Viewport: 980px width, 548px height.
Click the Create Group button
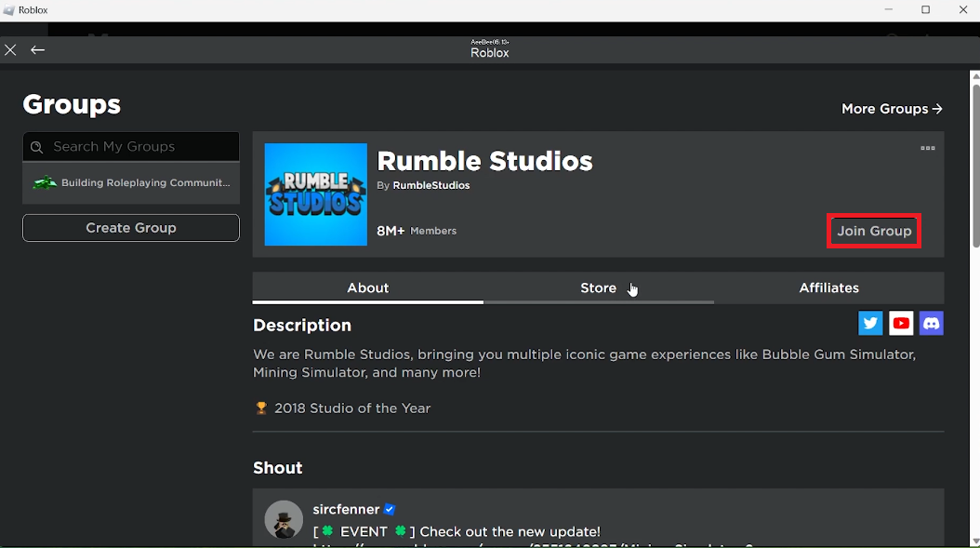point(130,228)
